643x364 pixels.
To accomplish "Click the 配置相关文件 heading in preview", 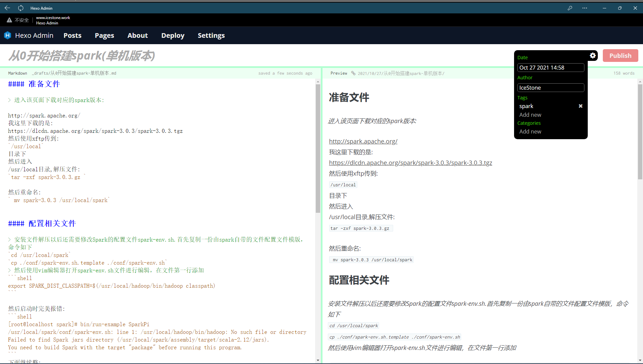I will pos(359,280).
